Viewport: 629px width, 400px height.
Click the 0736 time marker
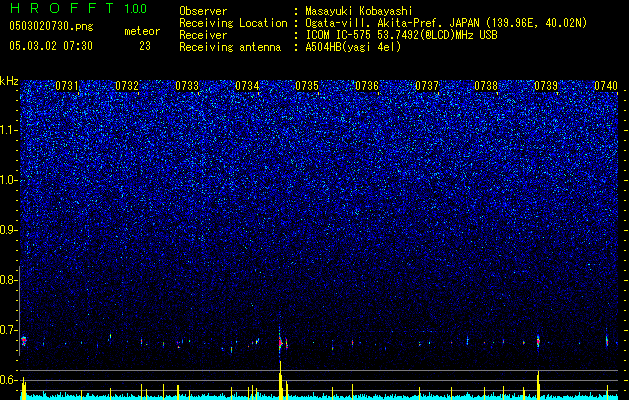click(x=367, y=86)
